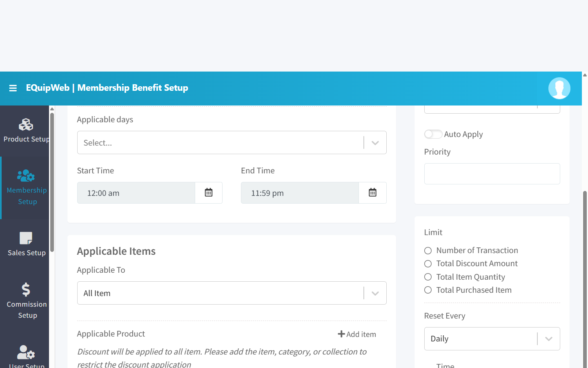Viewport: 588px width, 368px height.
Task: Go to Commission Setup menu label
Action: pos(27,310)
